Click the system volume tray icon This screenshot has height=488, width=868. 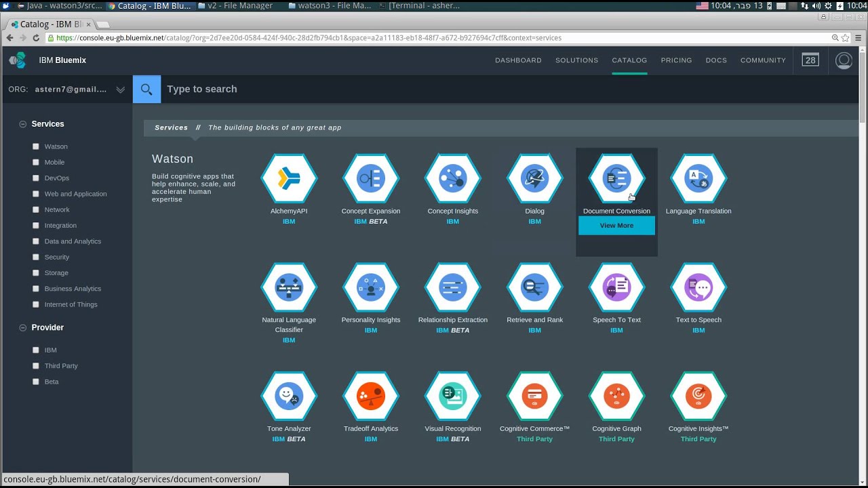click(x=816, y=5)
